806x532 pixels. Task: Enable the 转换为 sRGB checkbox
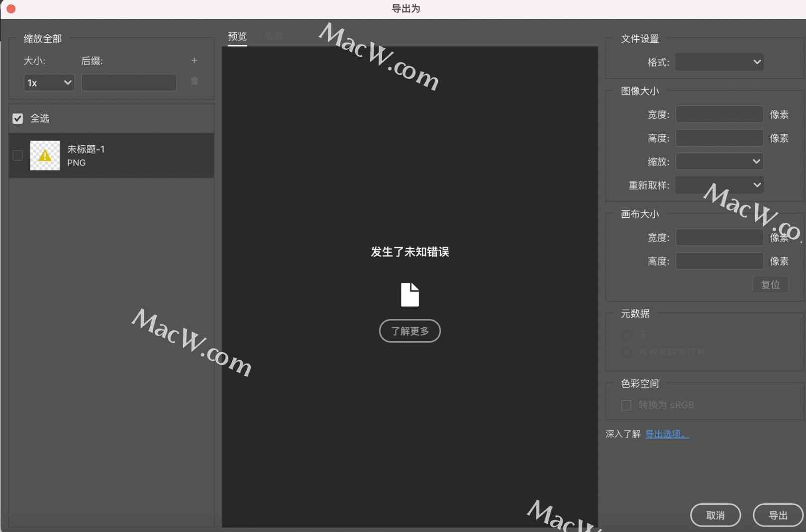coord(626,405)
